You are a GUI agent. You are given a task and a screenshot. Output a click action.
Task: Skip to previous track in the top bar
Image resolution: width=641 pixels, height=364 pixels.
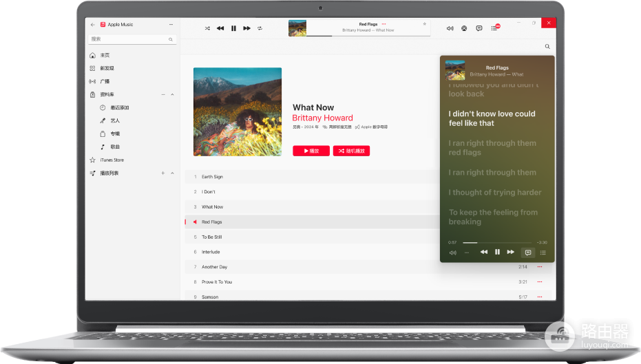[220, 28]
